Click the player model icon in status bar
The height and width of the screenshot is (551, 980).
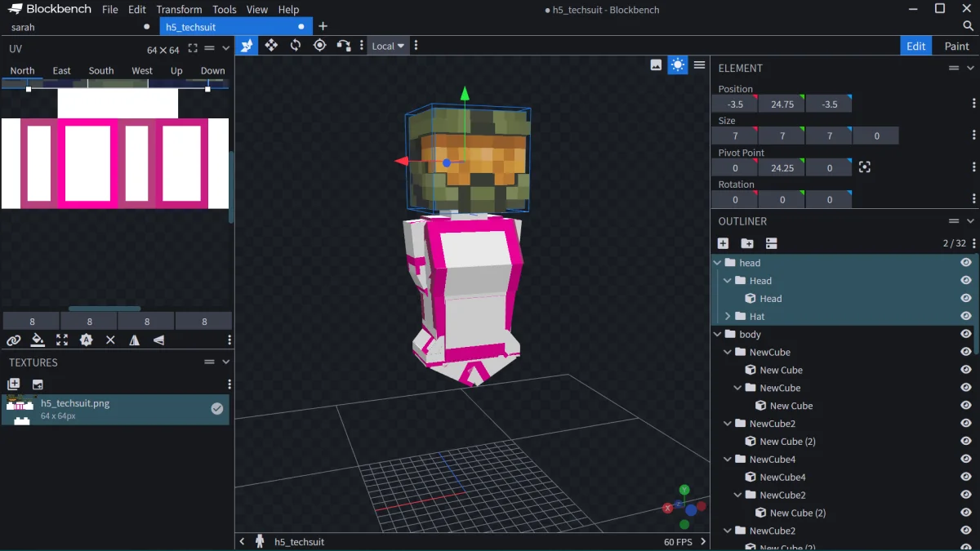(x=260, y=541)
